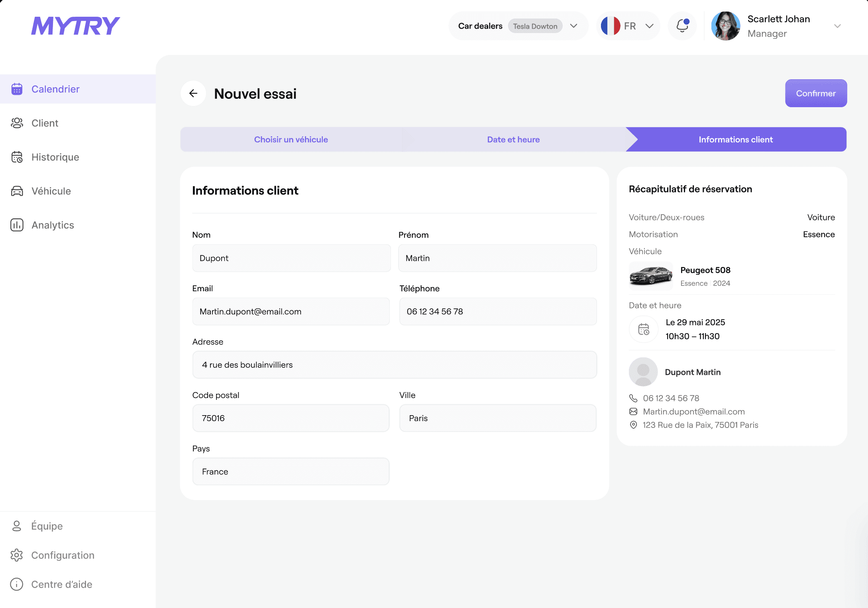Open the Client section in sidebar

tap(45, 124)
